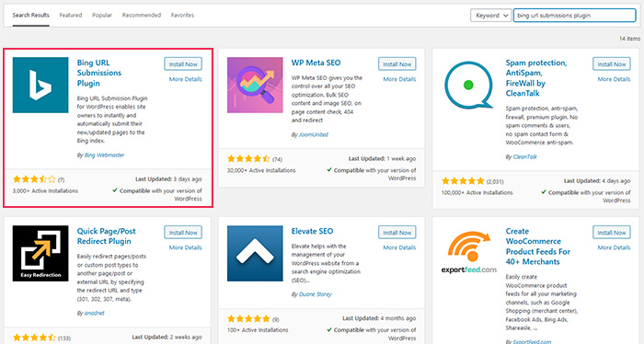
Task: Install Now the CleanTalk Spam protection plugin
Action: [x=612, y=64]
